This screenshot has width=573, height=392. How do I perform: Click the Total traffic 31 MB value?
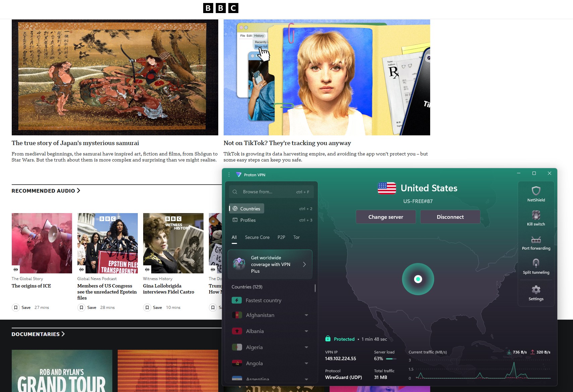(381, 377)
